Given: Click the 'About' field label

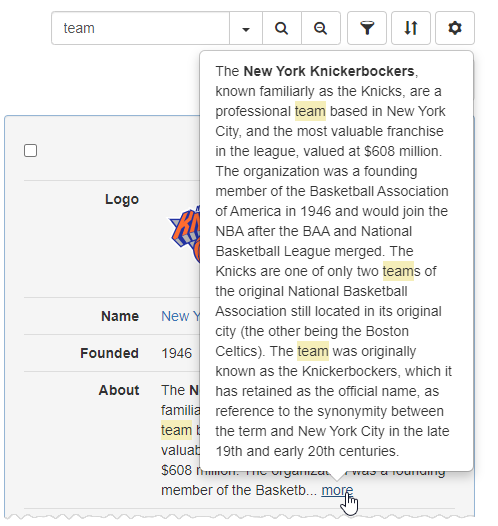Looking at the screenshot, I should (x=119, y=390).
